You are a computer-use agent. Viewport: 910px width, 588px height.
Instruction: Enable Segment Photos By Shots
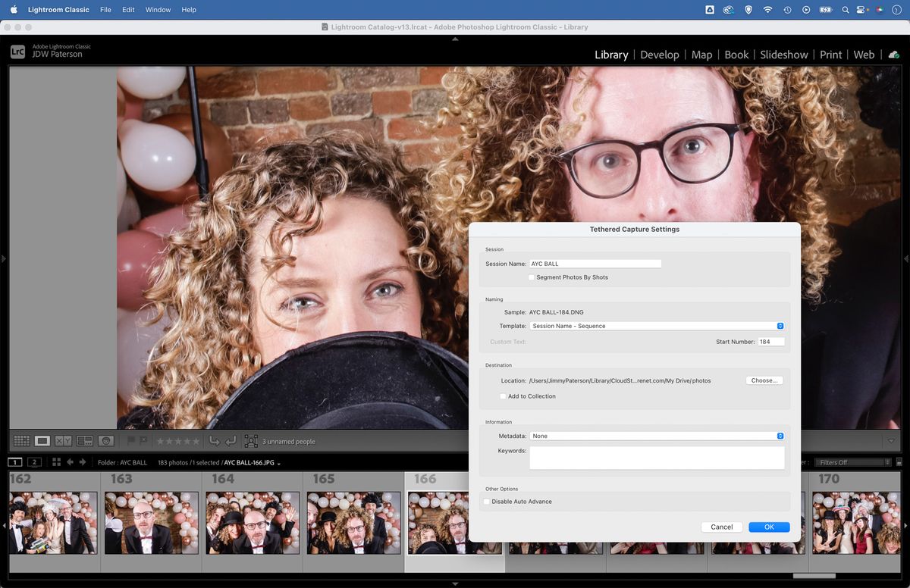click(x=532, y=277)
